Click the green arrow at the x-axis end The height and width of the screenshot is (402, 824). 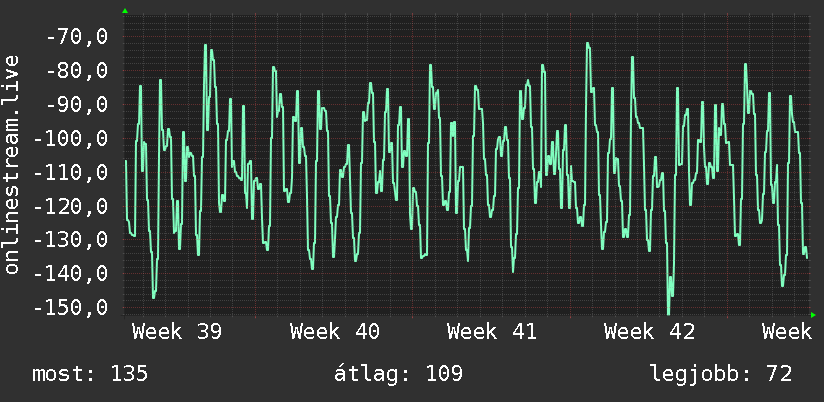tap(813, 315)
